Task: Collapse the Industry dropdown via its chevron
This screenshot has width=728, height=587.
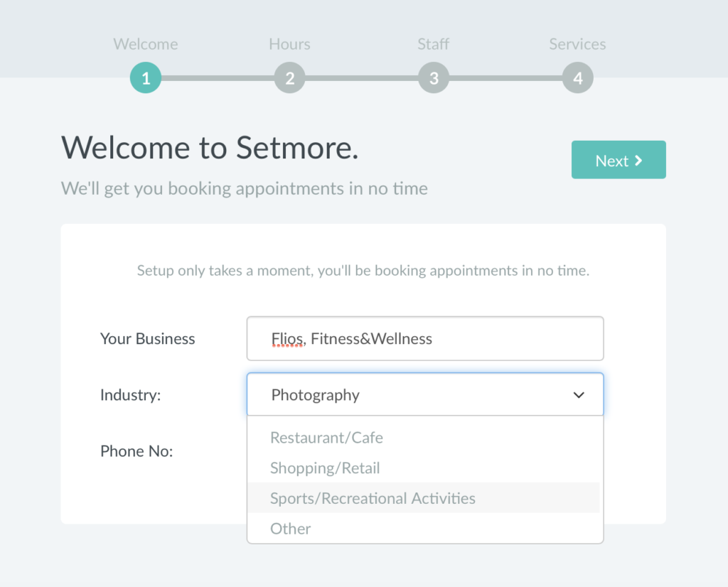Action: [x=579, y=394]
